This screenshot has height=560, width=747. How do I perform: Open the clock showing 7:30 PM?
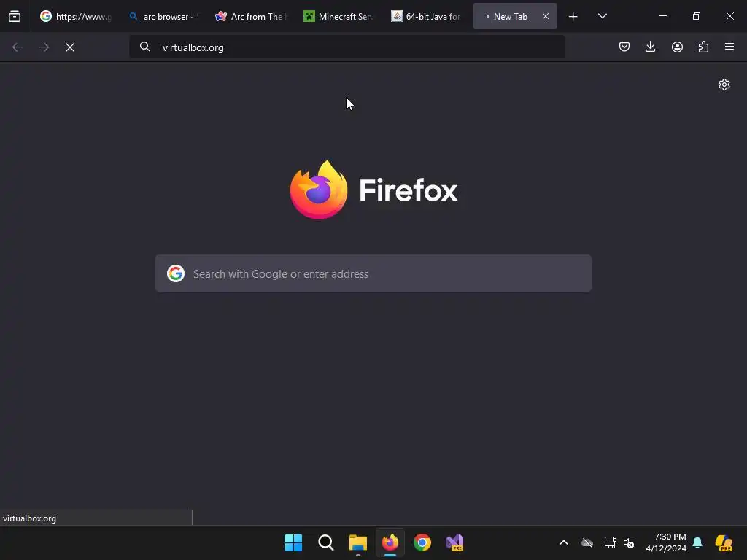pos(665,542)
